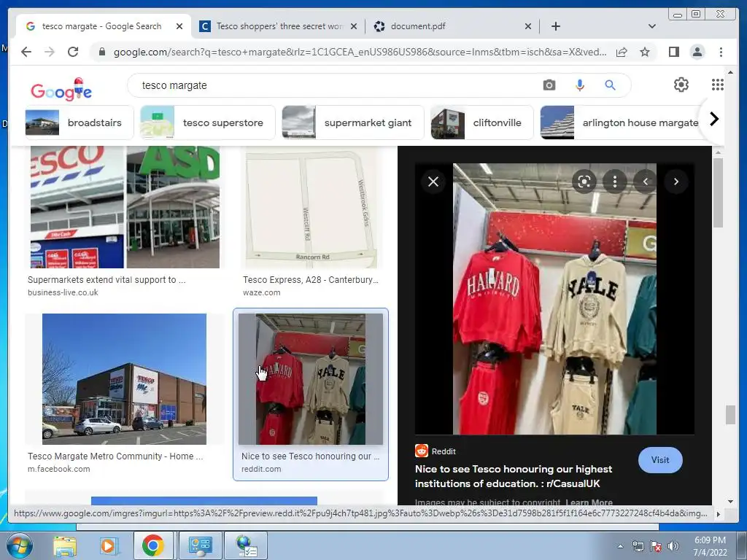Click the large Harvard Yale preview image

click(554, 299)
